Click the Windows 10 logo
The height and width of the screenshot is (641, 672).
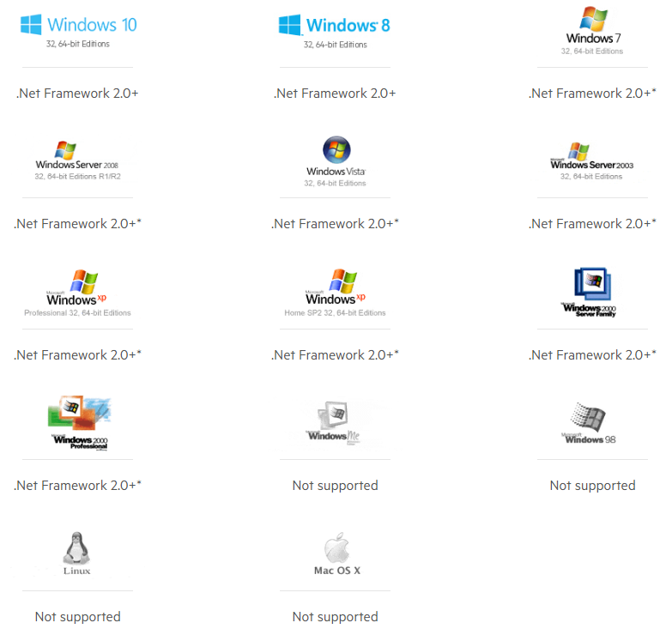[78, 24]
